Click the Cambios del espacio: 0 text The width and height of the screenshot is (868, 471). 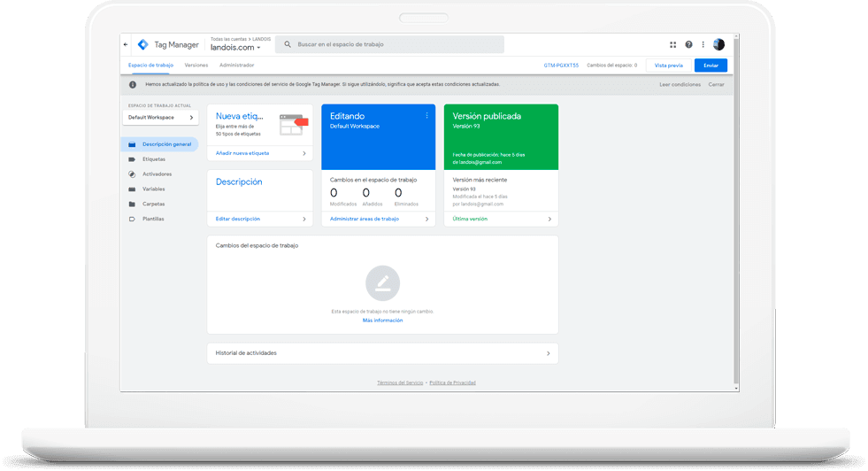(611, 66)
